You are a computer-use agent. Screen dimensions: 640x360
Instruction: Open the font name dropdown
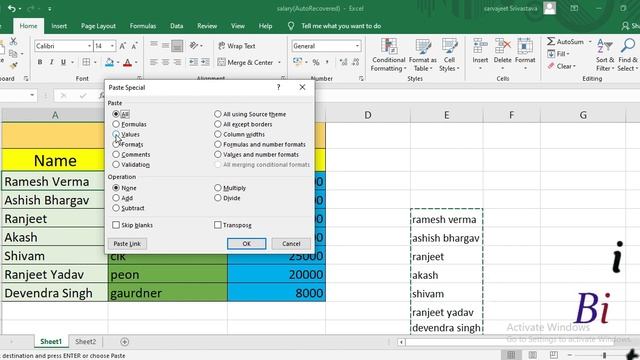pyautogui.click(x=89, y=46)
